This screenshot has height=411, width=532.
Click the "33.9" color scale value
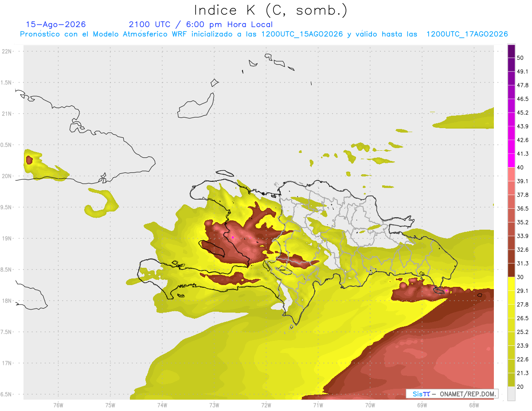point(523,236)
